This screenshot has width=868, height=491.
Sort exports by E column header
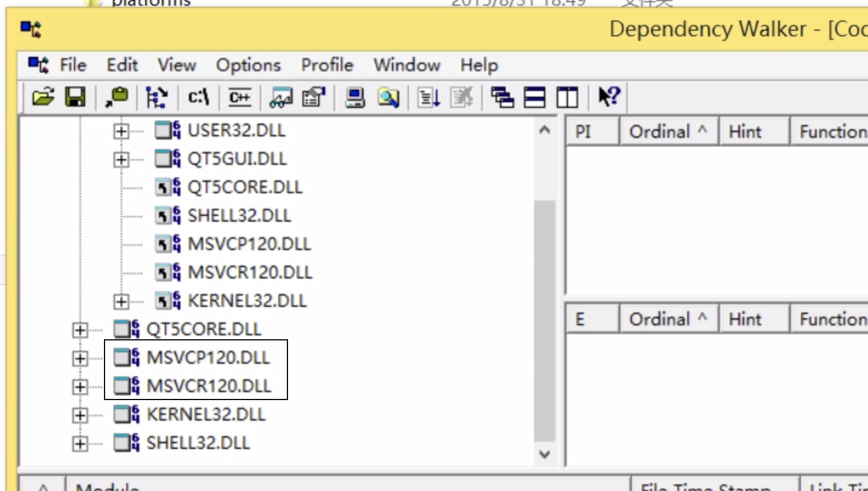(x=593, y=319)
